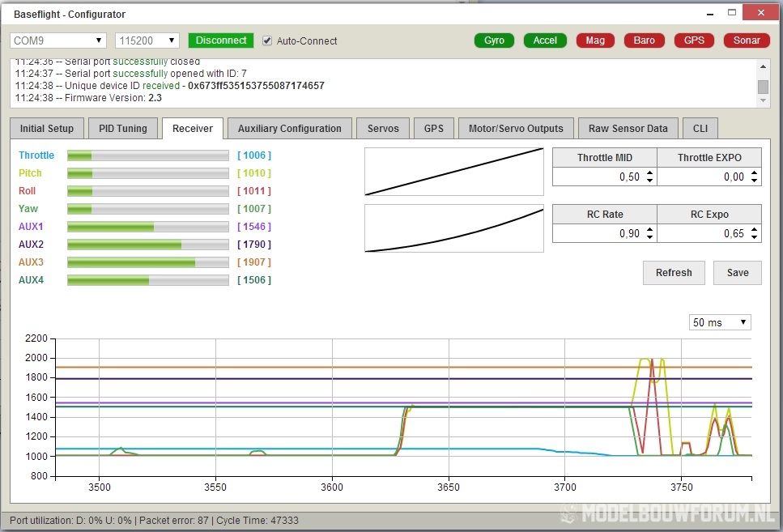
Task: Click the Sonar sensor indicator
Action: tap(747, 40)
